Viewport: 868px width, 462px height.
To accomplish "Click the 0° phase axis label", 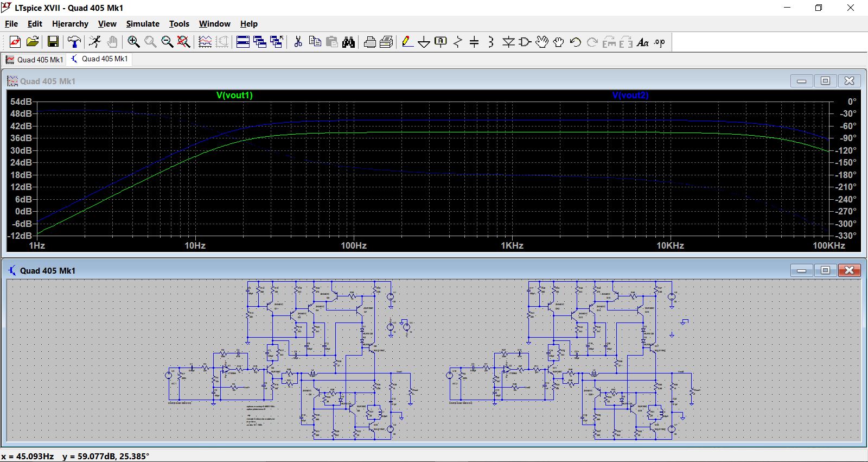I will click(852, 102).
